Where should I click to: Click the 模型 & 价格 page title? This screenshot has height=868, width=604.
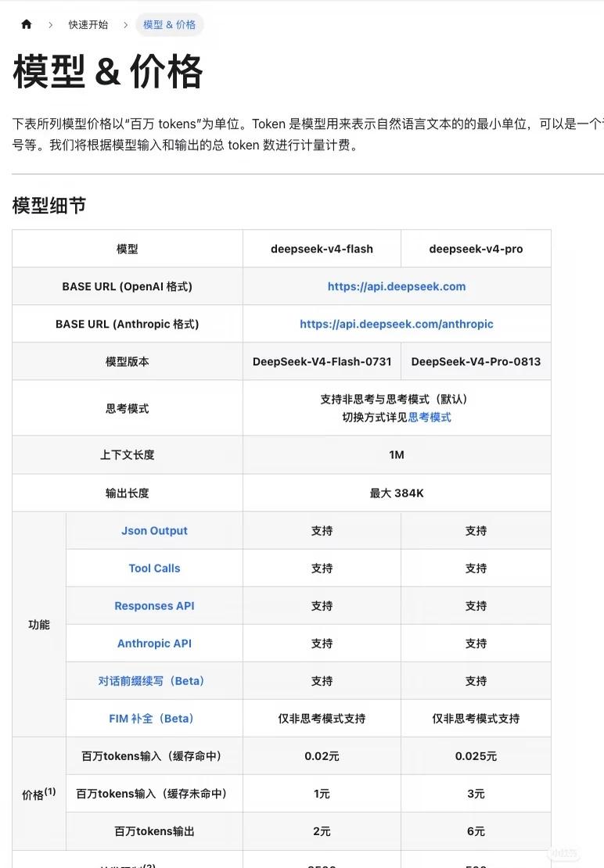click(108, 71)
